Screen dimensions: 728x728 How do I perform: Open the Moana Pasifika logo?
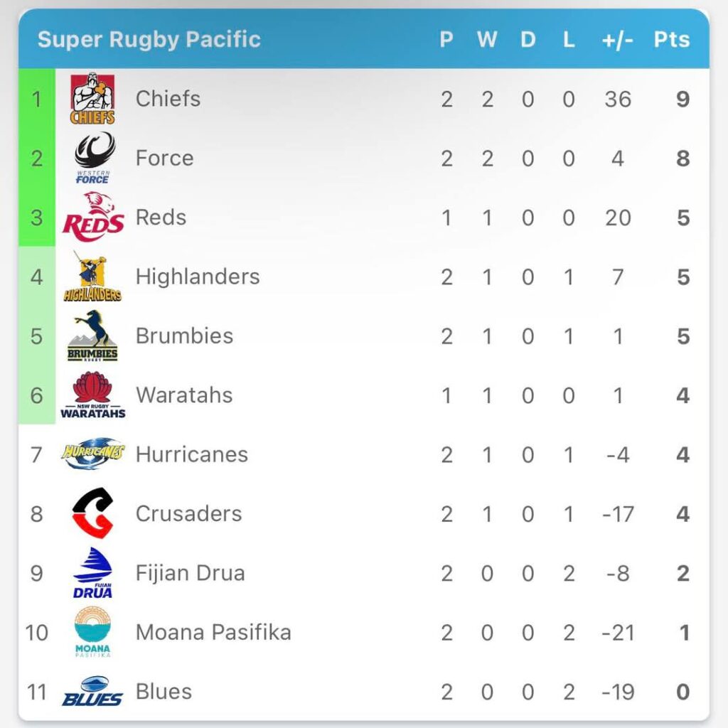[93, 632]
